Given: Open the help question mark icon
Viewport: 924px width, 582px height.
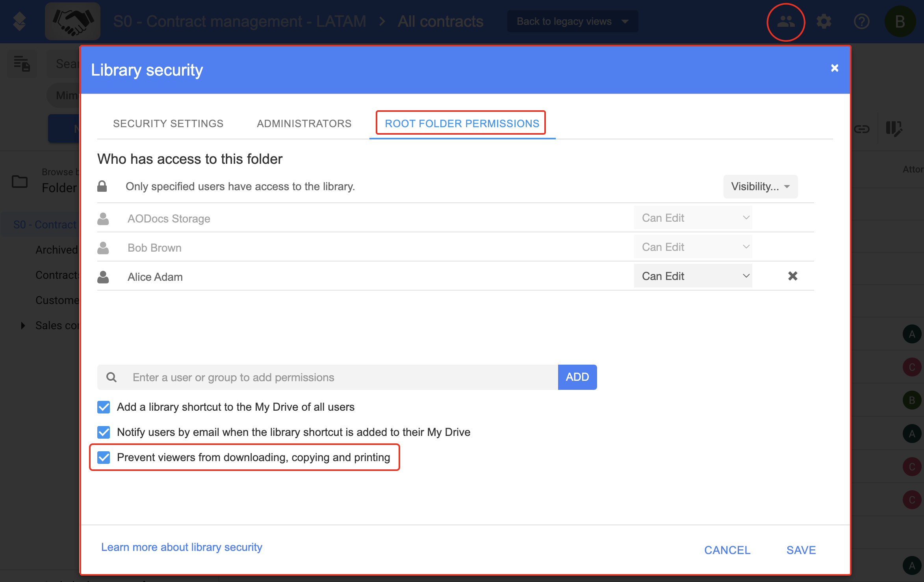Looking at the screenshot, I should [x=861, y=22].
